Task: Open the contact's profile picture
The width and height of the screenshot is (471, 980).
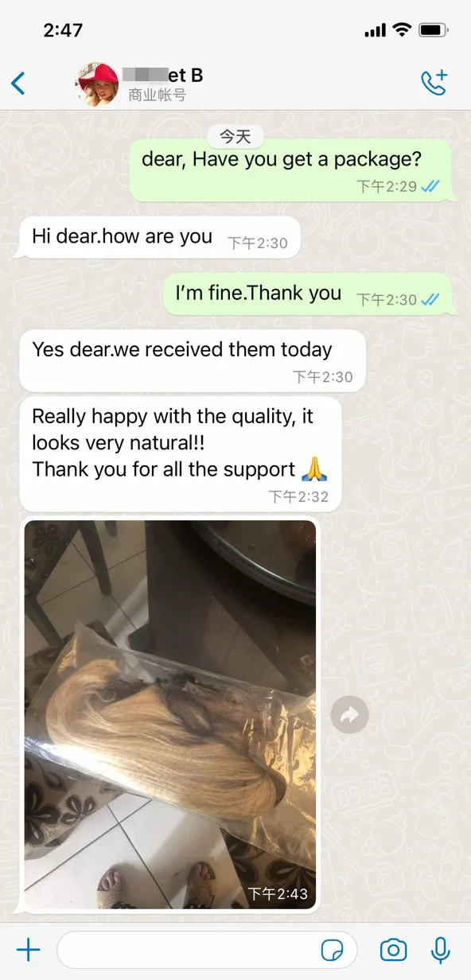Action: click(x=97, y=84)
